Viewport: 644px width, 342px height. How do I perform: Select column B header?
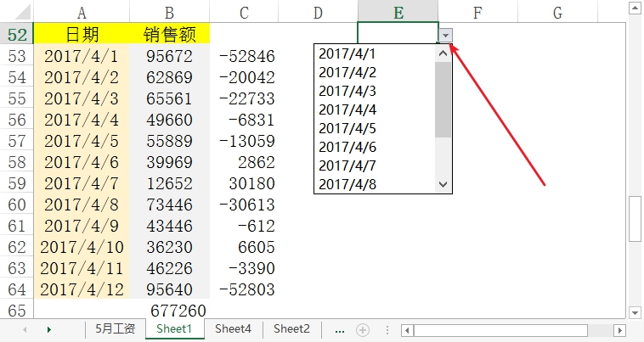click(x=169, y=12)
